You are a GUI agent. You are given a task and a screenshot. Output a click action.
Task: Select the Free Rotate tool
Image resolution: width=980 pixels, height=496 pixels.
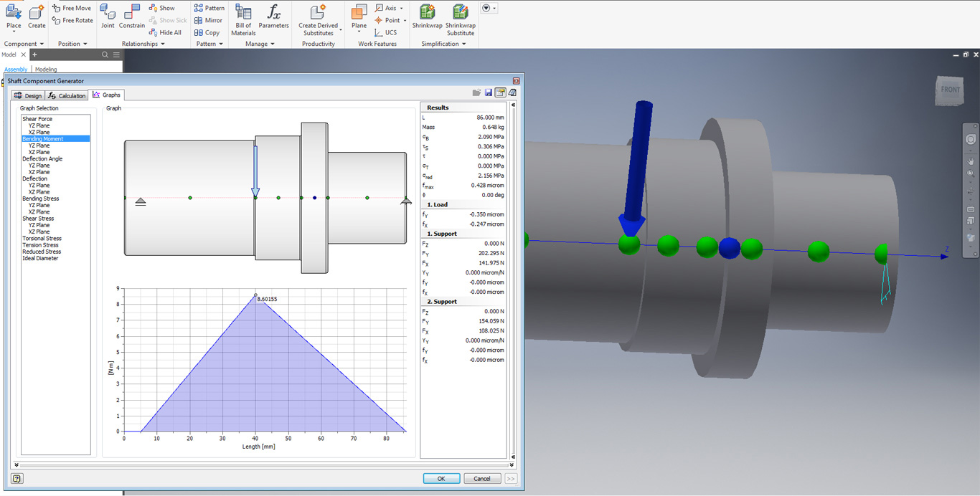coord(72,20)
